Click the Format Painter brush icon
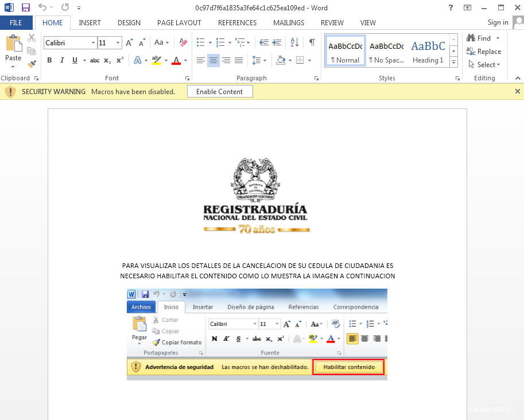This screenshot has height=420, width=524. (x=32, y=64)
